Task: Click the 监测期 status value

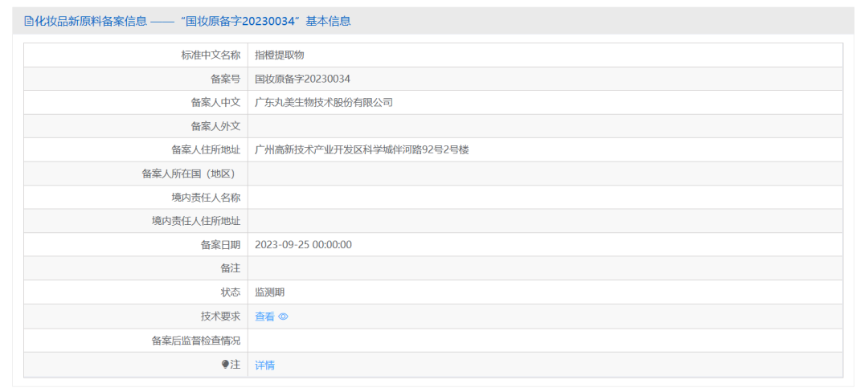Action: (269, 292)
